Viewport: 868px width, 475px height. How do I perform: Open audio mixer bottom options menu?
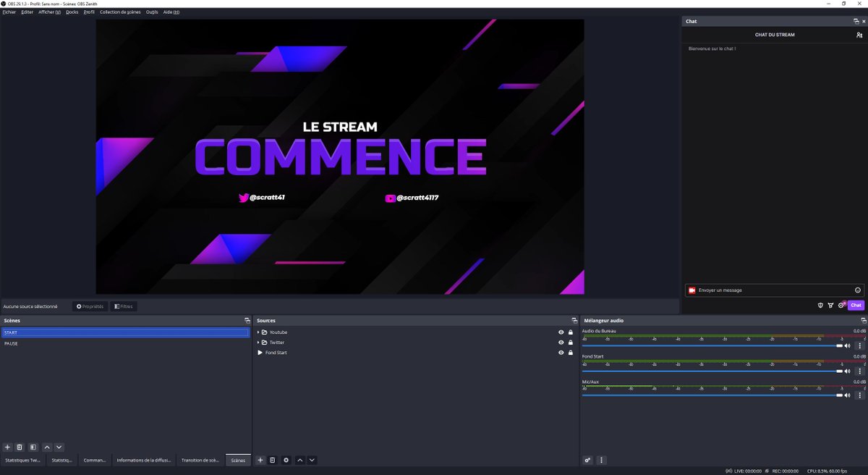point(601,460)
